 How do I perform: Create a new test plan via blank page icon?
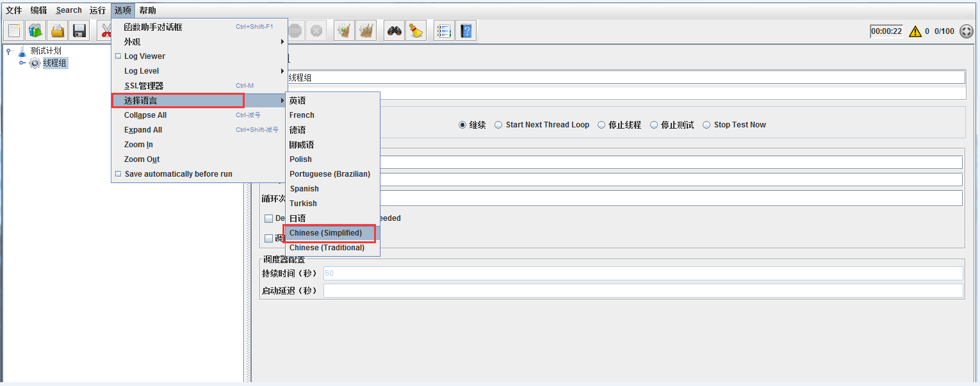[13, 30]
